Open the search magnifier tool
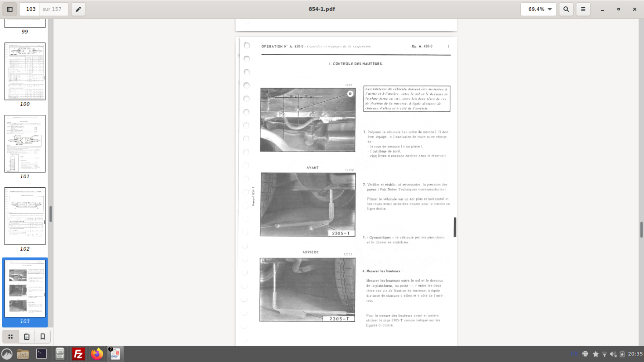 [x=566, y=9]
